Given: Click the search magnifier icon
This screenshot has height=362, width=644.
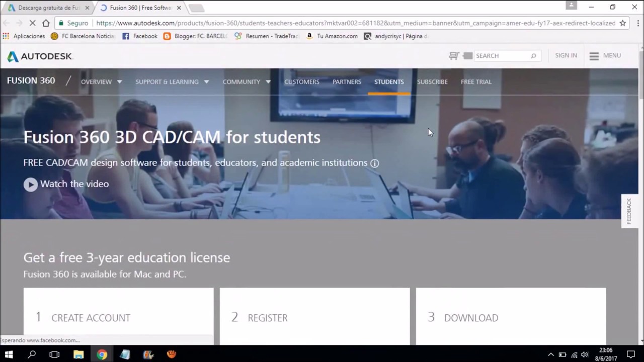Looking at the screenshot, I should (533, 56).
